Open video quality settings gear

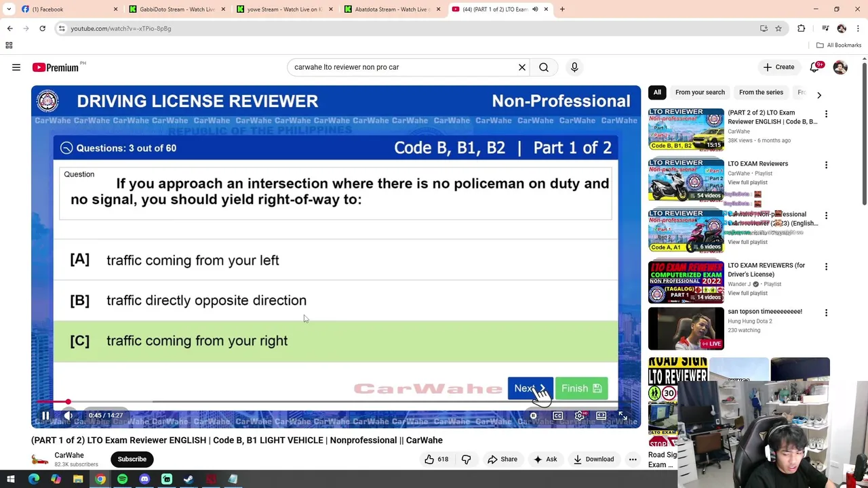click(x=579, y=415)
